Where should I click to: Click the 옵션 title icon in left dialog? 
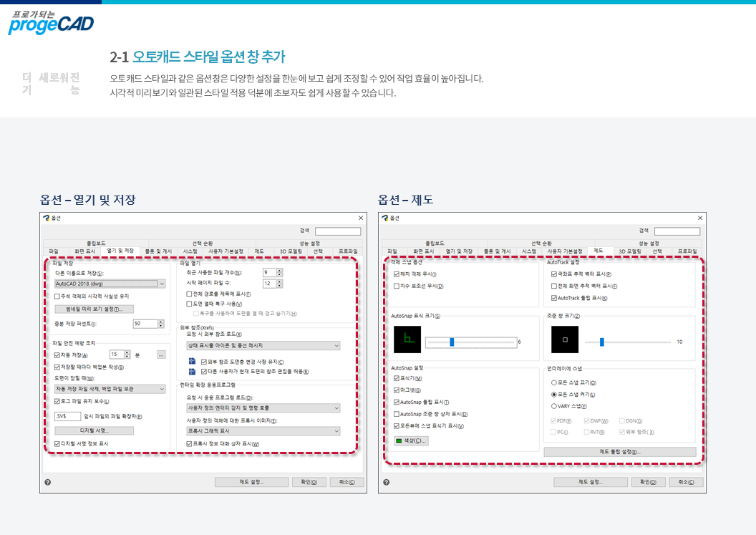(47, 218)
